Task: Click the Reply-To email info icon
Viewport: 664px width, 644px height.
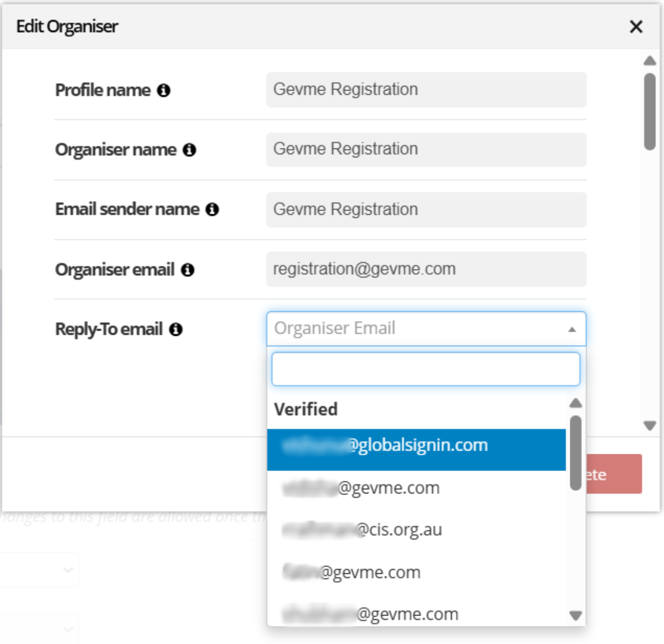Action: [176, 330]
